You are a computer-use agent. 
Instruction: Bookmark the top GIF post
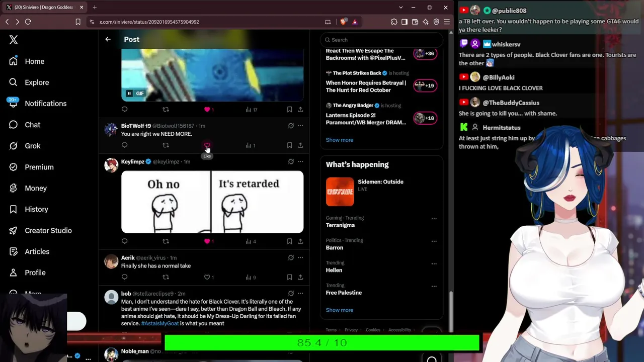(x=289, y=109)
